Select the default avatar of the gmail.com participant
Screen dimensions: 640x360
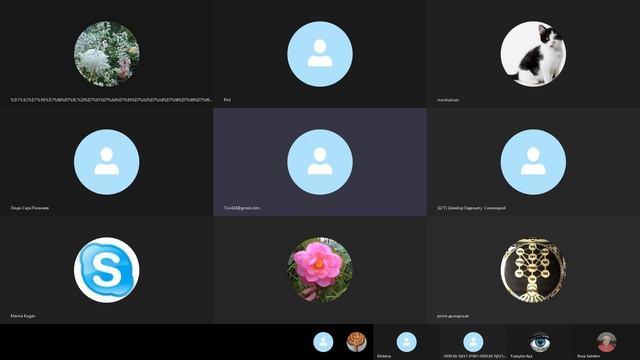320,162
